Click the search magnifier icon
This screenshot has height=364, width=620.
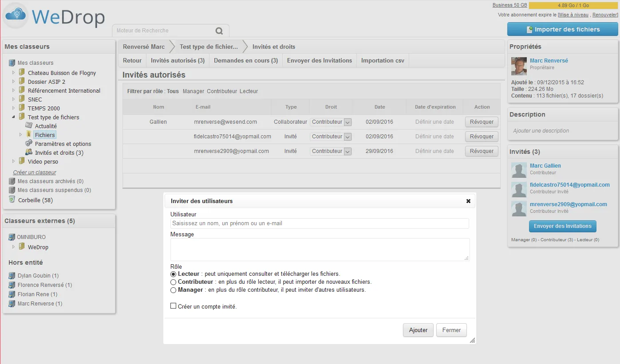point(219,31)
